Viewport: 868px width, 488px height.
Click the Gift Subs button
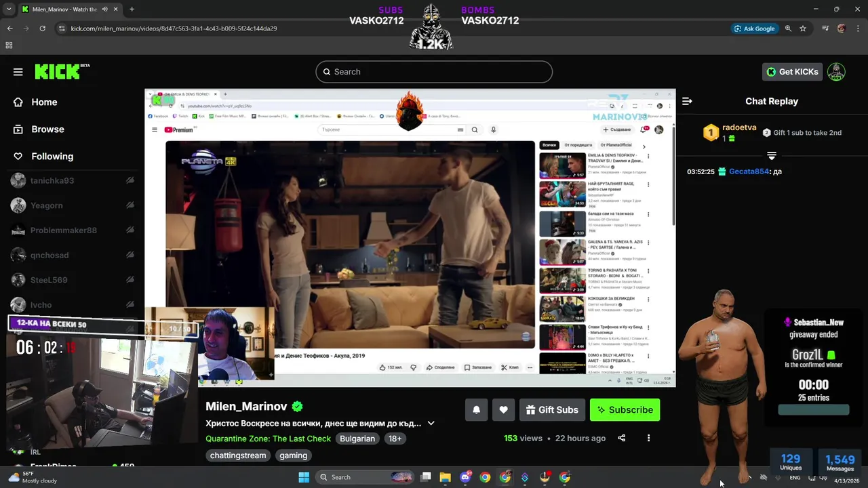(x=552, y=410)
